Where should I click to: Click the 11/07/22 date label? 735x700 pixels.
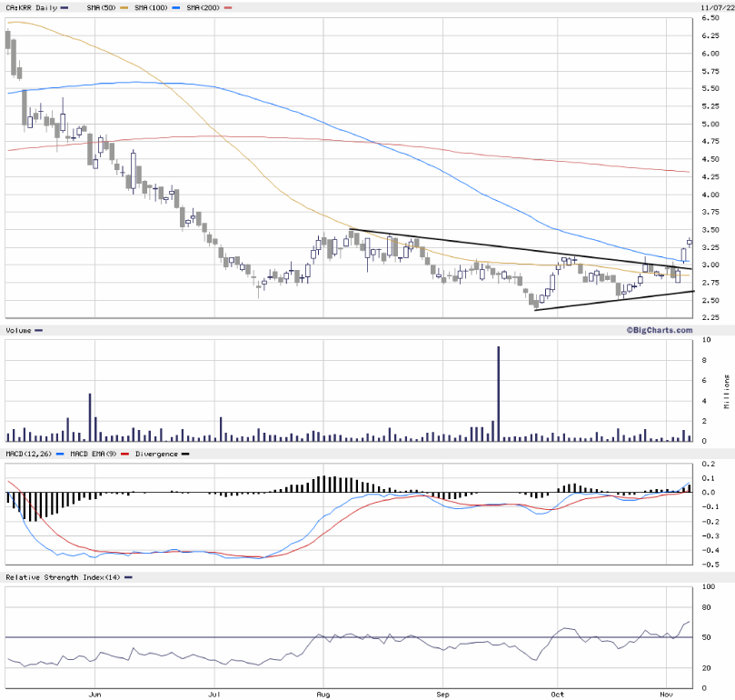(717, 7)
